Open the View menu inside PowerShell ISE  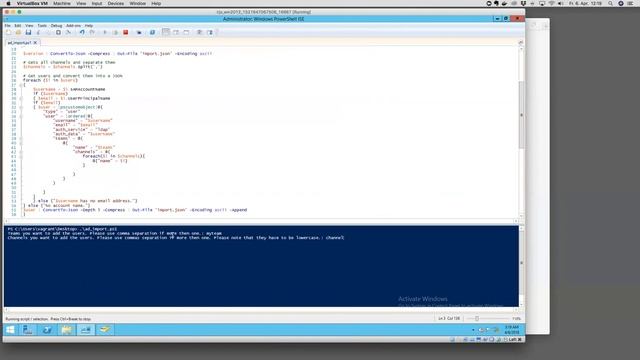coord(29,26)
